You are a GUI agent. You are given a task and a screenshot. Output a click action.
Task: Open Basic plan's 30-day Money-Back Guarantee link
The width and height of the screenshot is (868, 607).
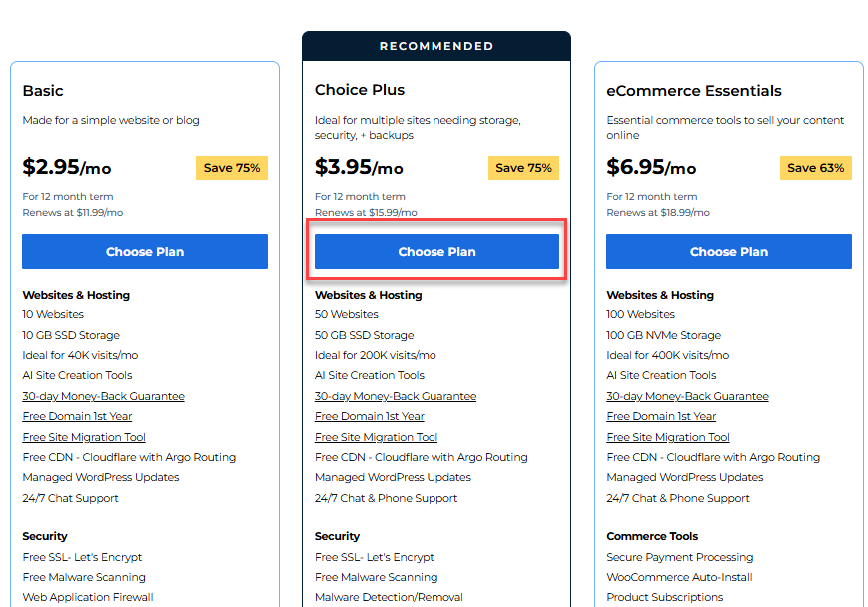coord(103,396)
